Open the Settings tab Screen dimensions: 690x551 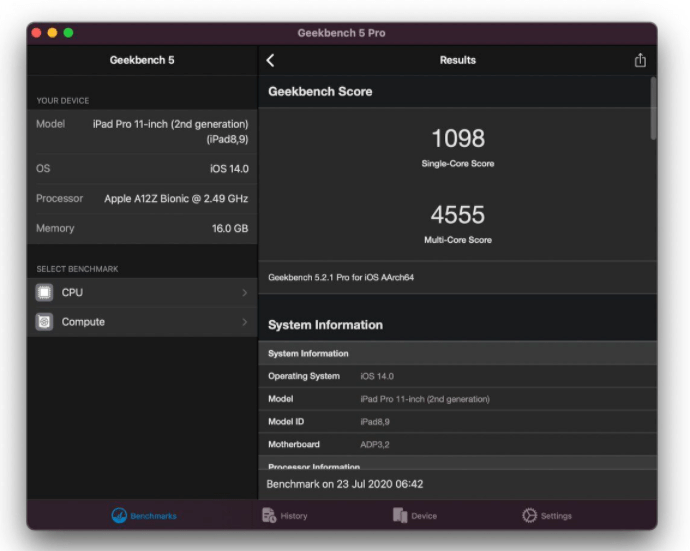547,515
